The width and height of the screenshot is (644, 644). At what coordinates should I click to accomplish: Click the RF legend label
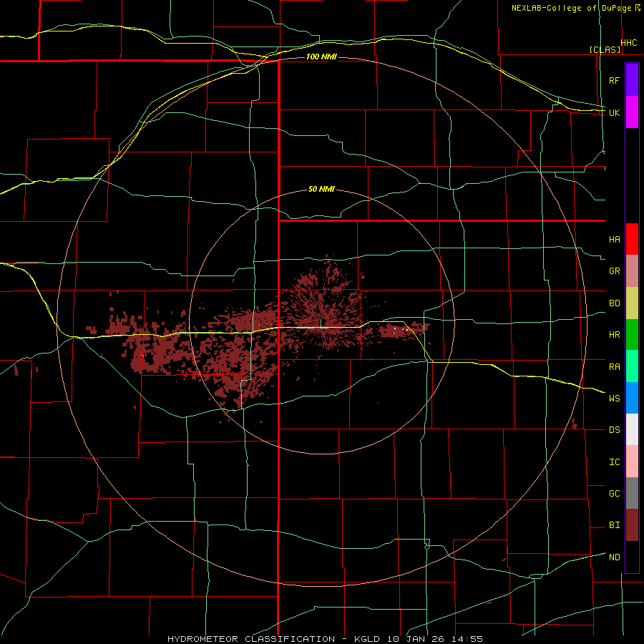point(614,80)
